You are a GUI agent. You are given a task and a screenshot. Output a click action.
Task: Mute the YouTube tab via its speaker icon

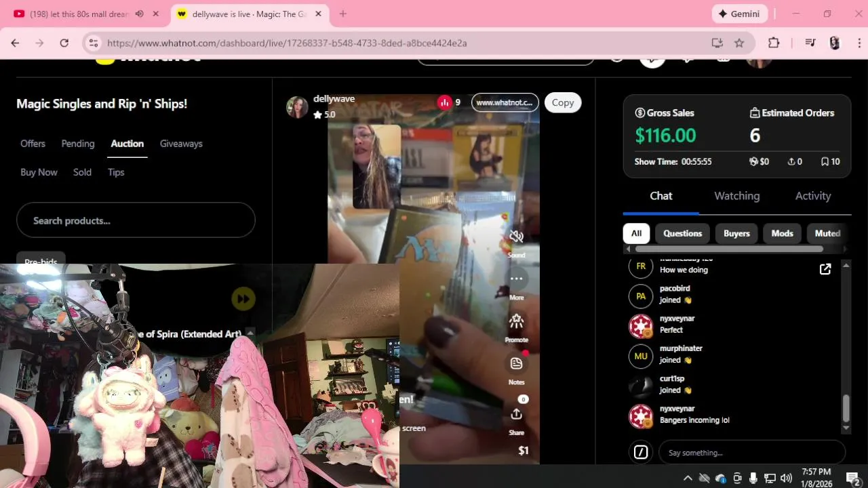(x=139, y=14)
